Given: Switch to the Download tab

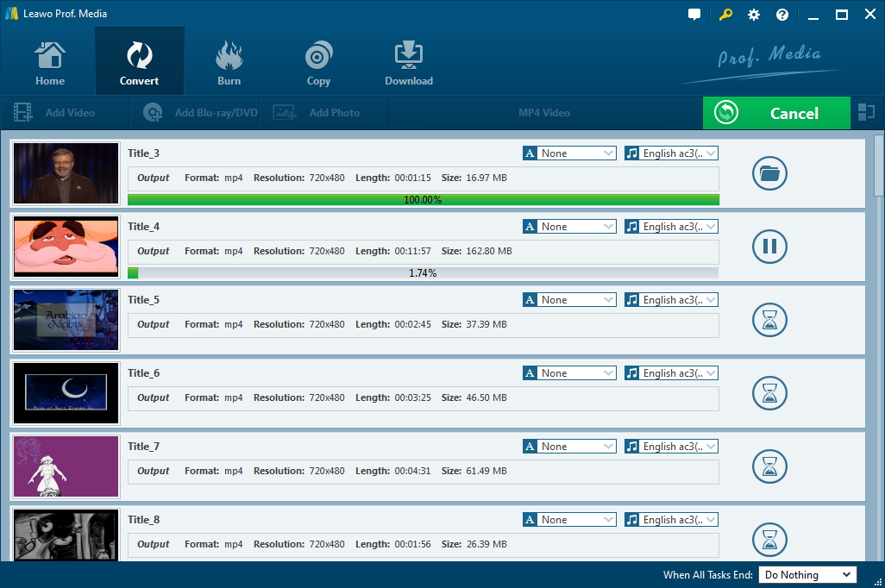Looking at the screenshot, I should click(409, 63).
